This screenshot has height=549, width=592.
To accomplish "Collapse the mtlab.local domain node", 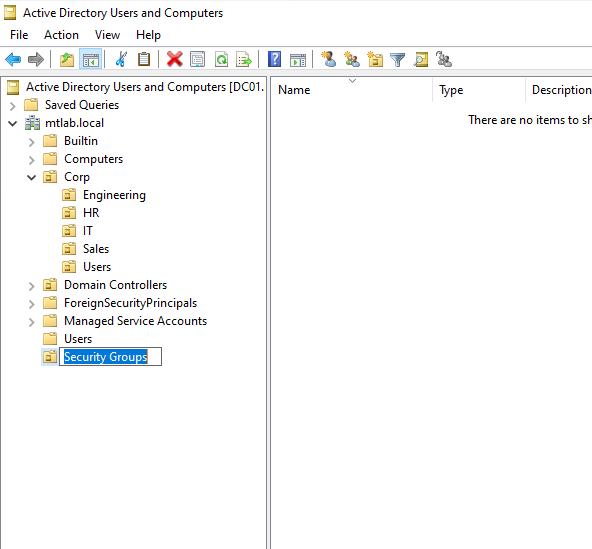I will click(x=12, y=123).
